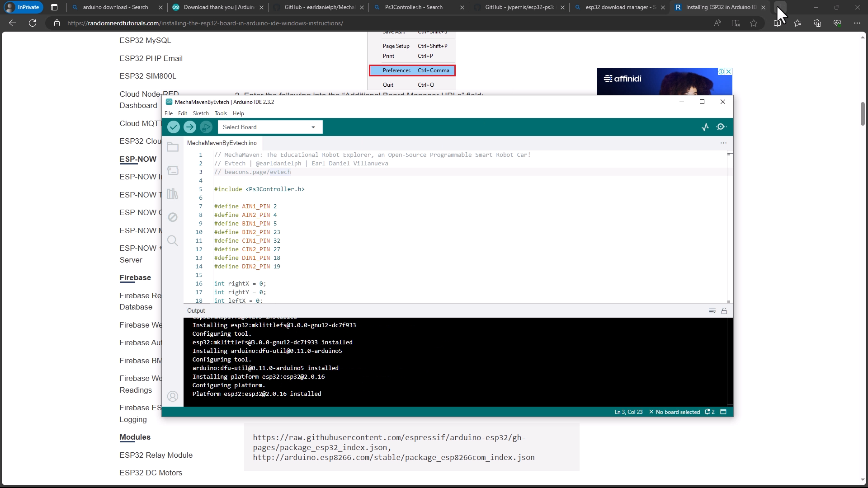
Task: Click the notifications count icon in status bar
Action: (x=710, y=412)
